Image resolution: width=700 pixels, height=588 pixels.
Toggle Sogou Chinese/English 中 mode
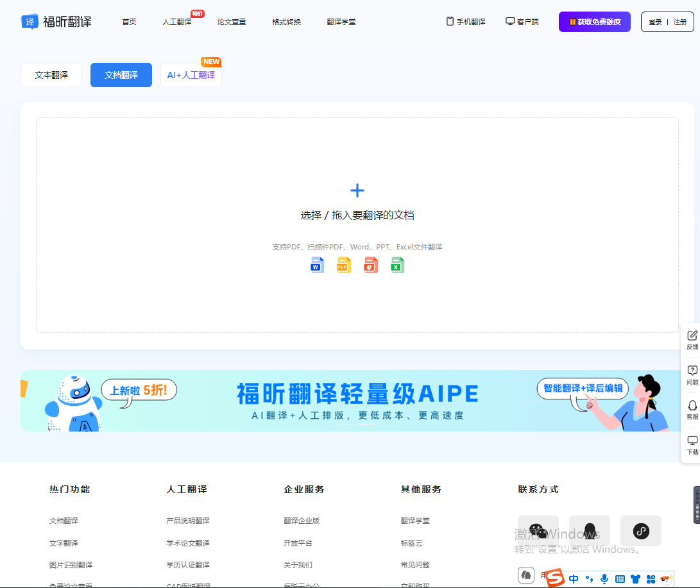point(574,579)
